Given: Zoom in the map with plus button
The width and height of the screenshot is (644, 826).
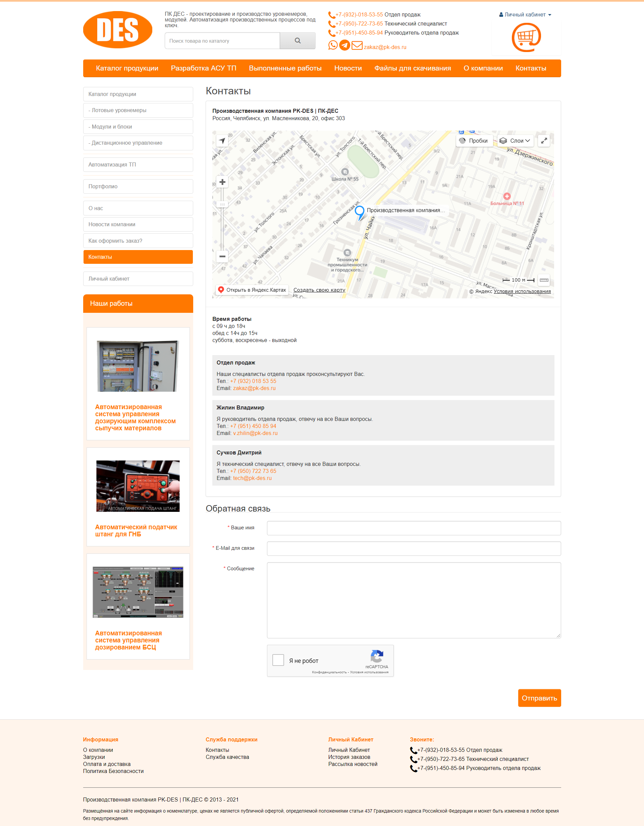Looking at the screenshot, I should click(222, 182).
